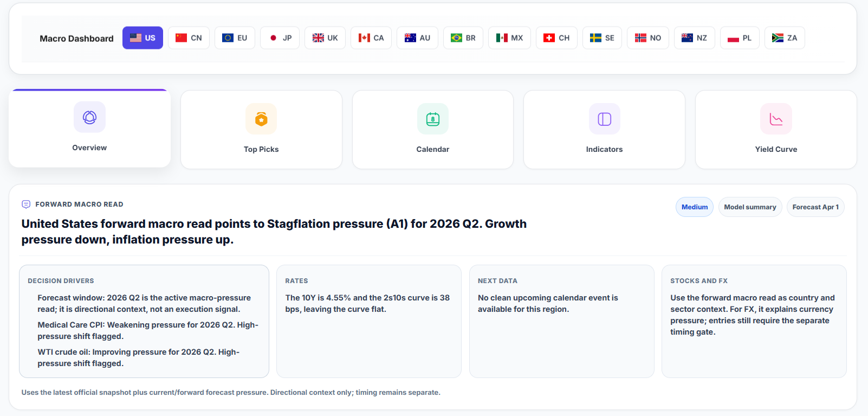The image size is (868, 416).
Task: Click the Brazil flag icon
Action: (x=456, y=38)
